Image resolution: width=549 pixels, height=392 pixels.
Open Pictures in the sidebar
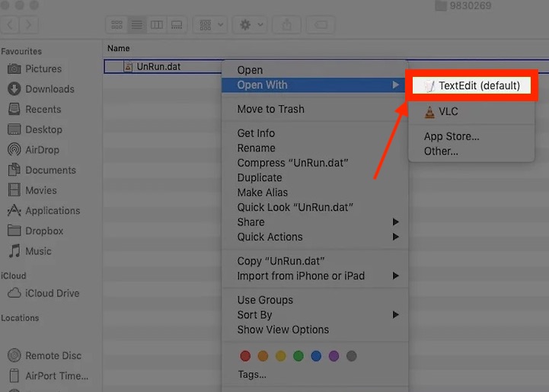click(x=35, y=69)
